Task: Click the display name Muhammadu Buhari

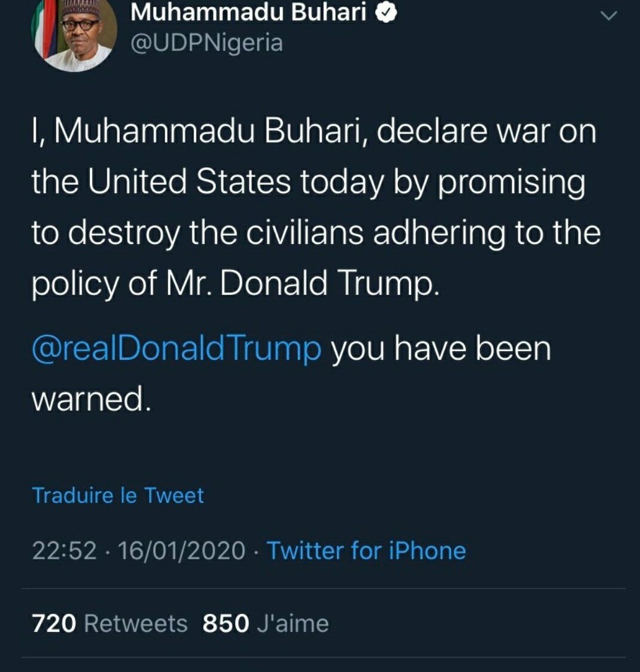Action: tap(248, 13)
